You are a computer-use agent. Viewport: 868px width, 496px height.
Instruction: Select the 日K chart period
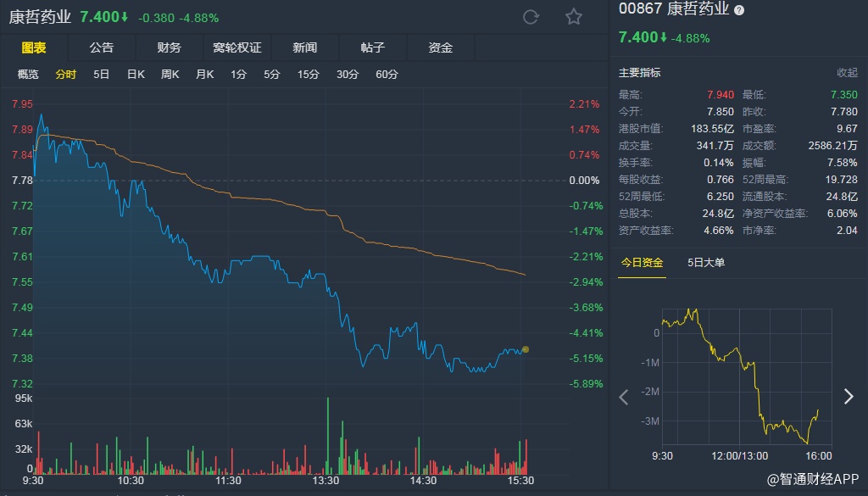coord(136,75)
